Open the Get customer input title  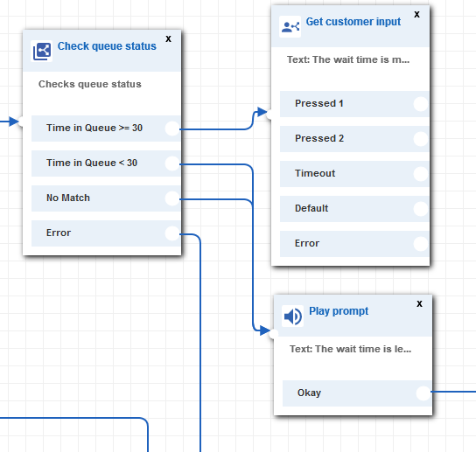353,22
